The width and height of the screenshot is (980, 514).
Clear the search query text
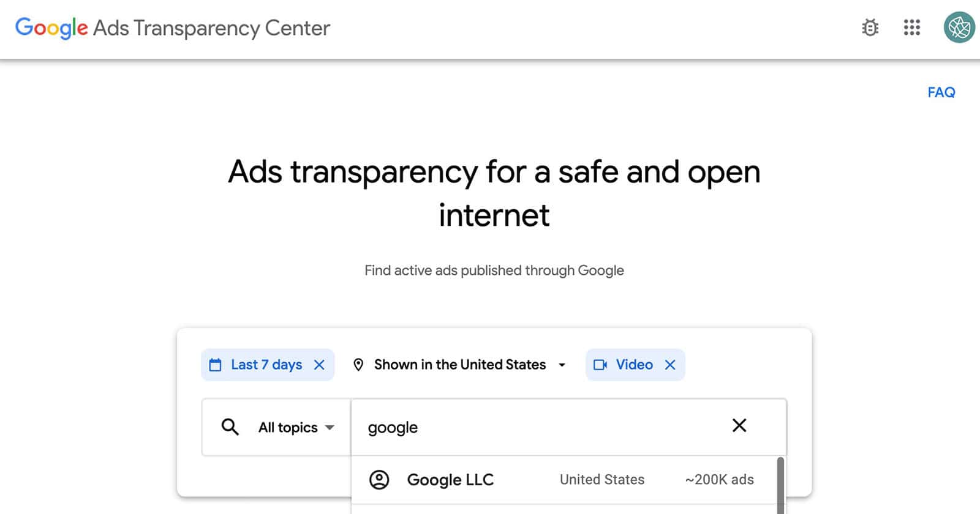click(739, 426)
